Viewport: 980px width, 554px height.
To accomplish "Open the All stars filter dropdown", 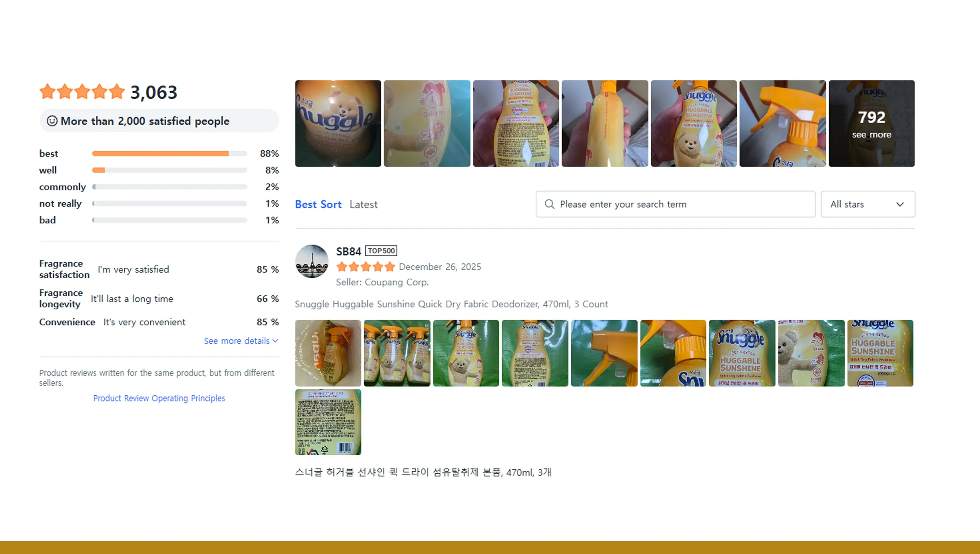I will pos(868,204).
